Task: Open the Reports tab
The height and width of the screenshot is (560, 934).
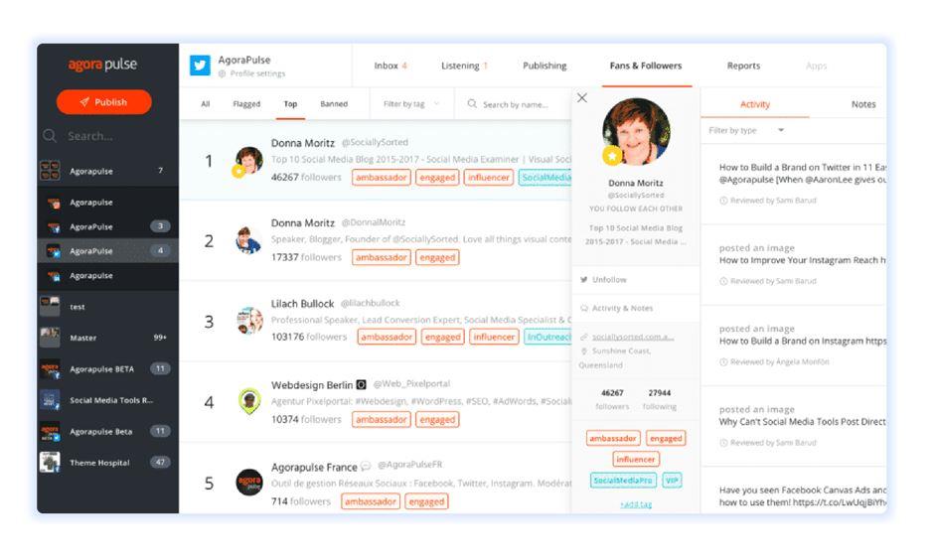Action: [743, 66]
